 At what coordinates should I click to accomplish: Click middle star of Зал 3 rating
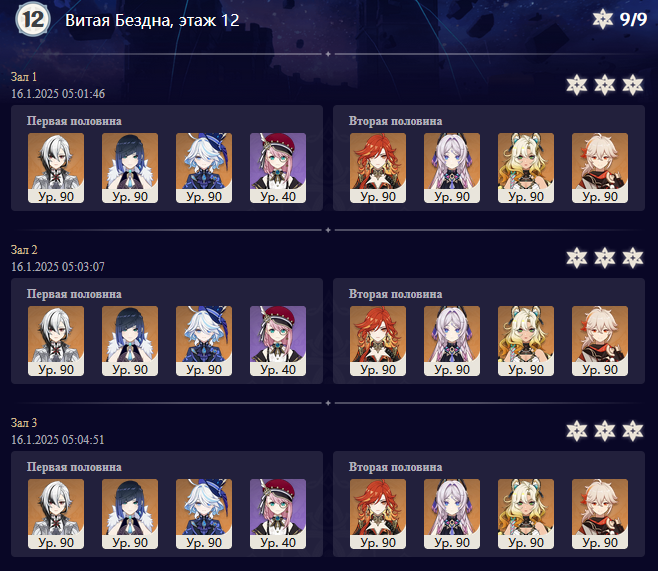(x=605, y=431)
